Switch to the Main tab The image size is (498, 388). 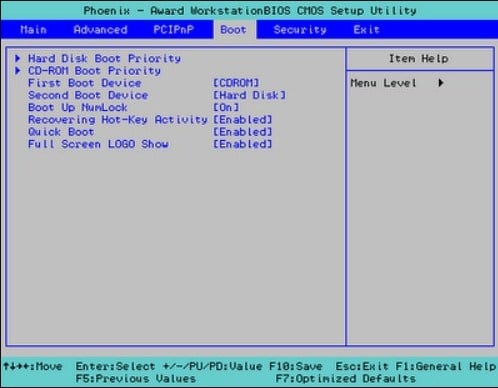(33, 30)
